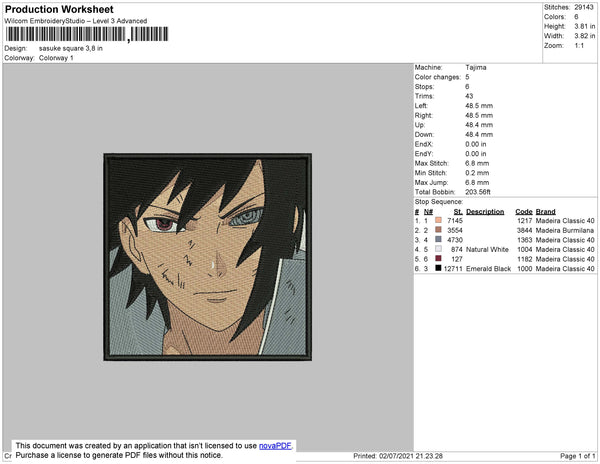Select the Zoom value '1:1'
600x464 pixels.
coord(579,46)
